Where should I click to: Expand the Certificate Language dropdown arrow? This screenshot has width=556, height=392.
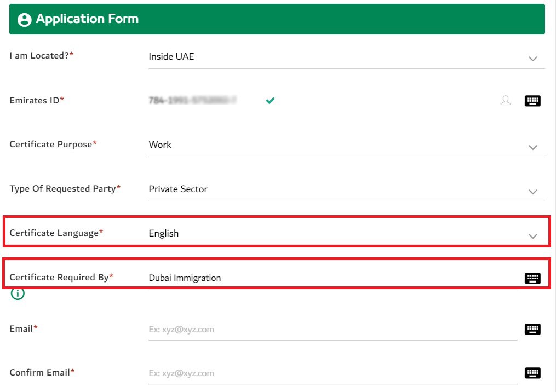pyautogui.click(x=532, y=236)
